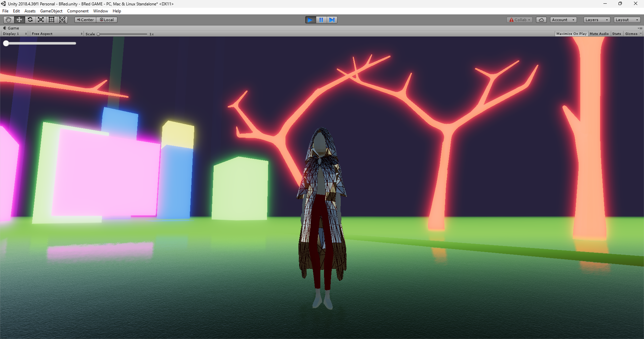
Task: Select the Hand tool
Action: [8, 20]
